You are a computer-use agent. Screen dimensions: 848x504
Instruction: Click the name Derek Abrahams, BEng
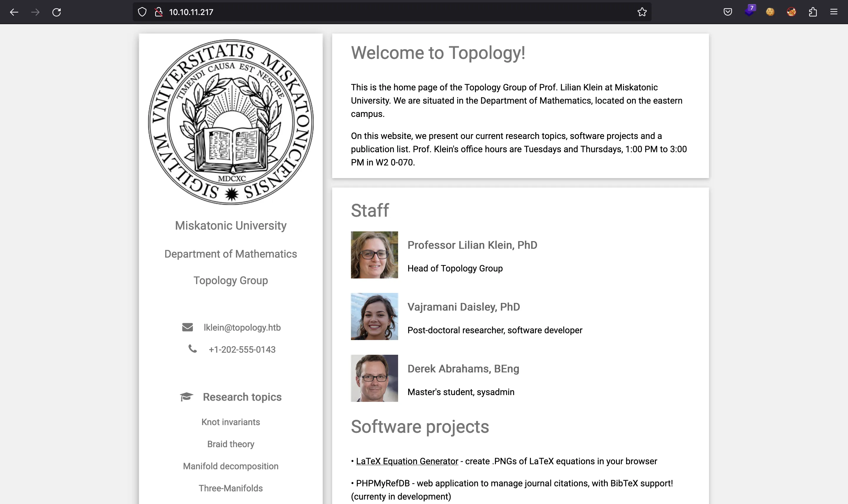[463, 369]
